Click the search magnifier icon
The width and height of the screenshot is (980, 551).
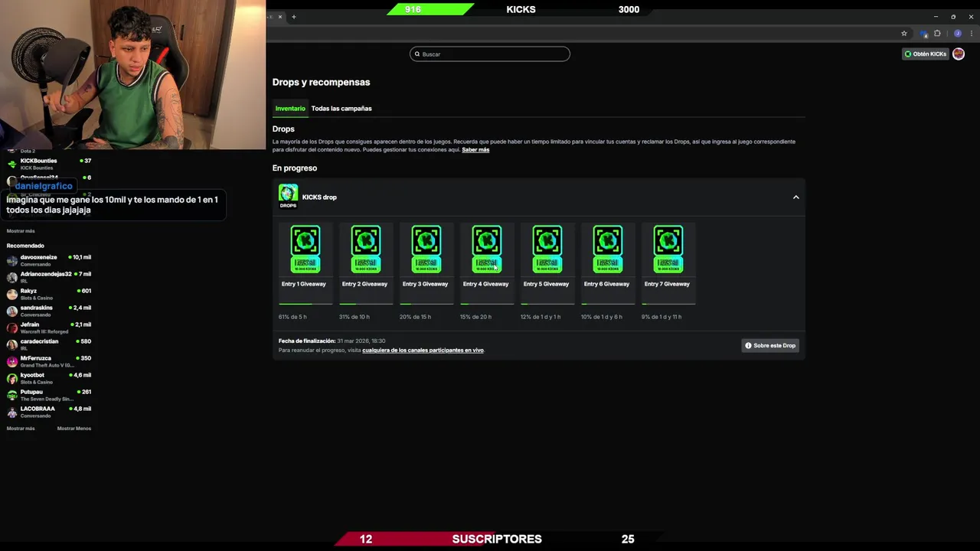pyautogui.click(x=417, y=54)
